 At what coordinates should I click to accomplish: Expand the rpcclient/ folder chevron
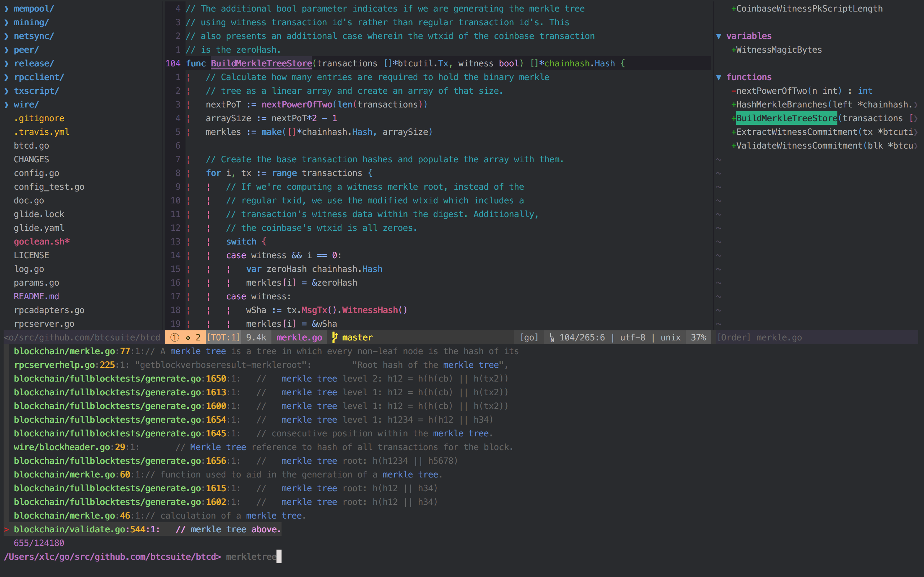6,77
